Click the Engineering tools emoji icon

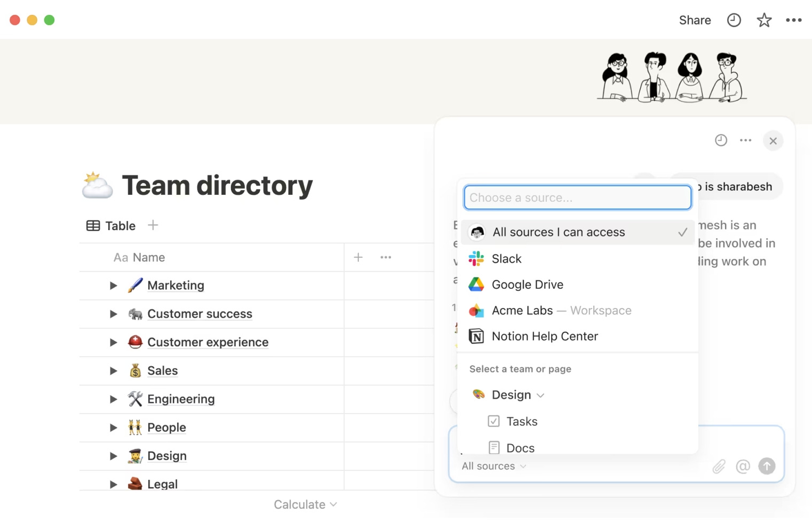pos(135,399)
